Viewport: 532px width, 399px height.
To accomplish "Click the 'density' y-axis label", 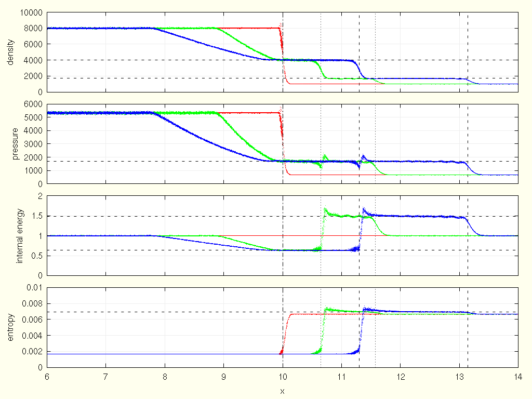I will pyautogui.click(x=10, y=52).
